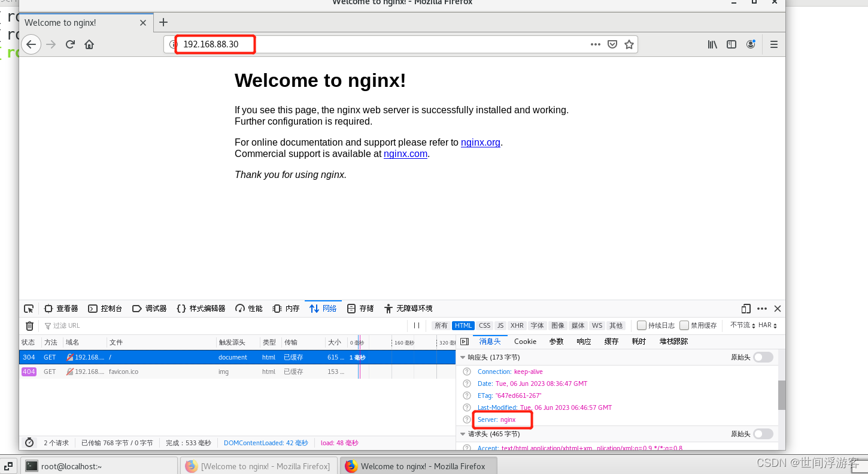
Task: Save page to Pocket icon
Action: coord(612,44)
